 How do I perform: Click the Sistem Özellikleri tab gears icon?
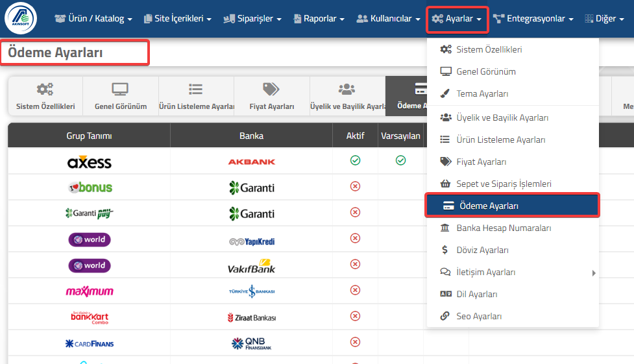[x=45, y=89]
